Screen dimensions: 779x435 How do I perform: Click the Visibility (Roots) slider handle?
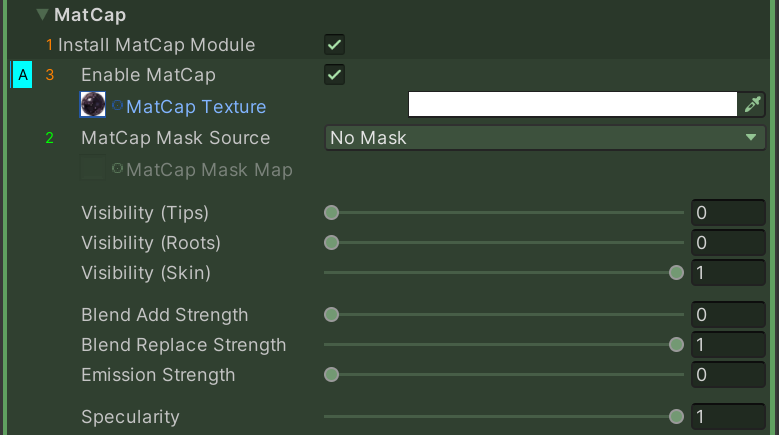(332, 243)
